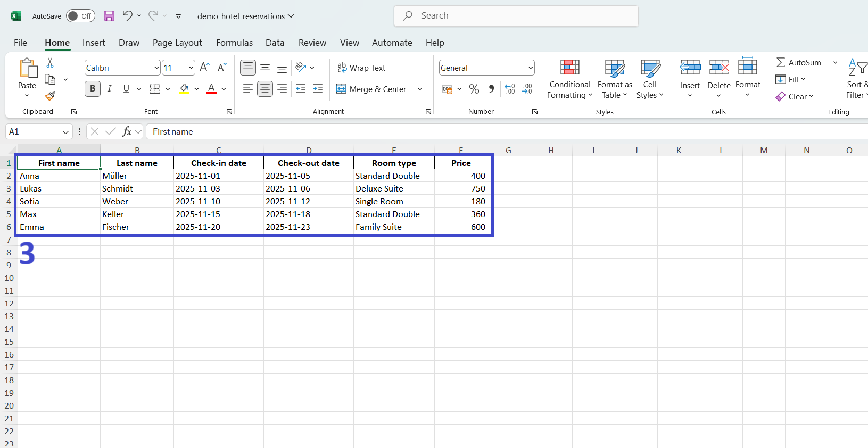The height and width of the screenshot is (448, 868).
Task: Toggle Italic formatting
Action: coord(110,89)
